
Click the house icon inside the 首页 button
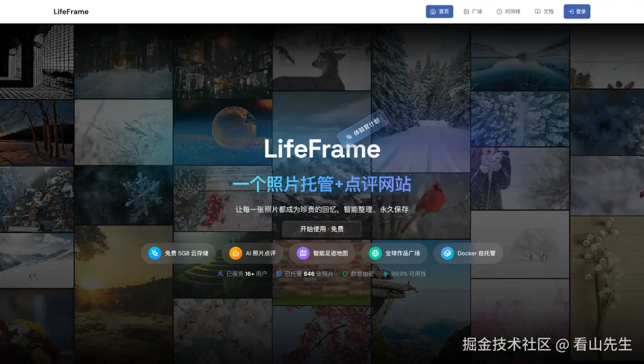click(432, 11)
